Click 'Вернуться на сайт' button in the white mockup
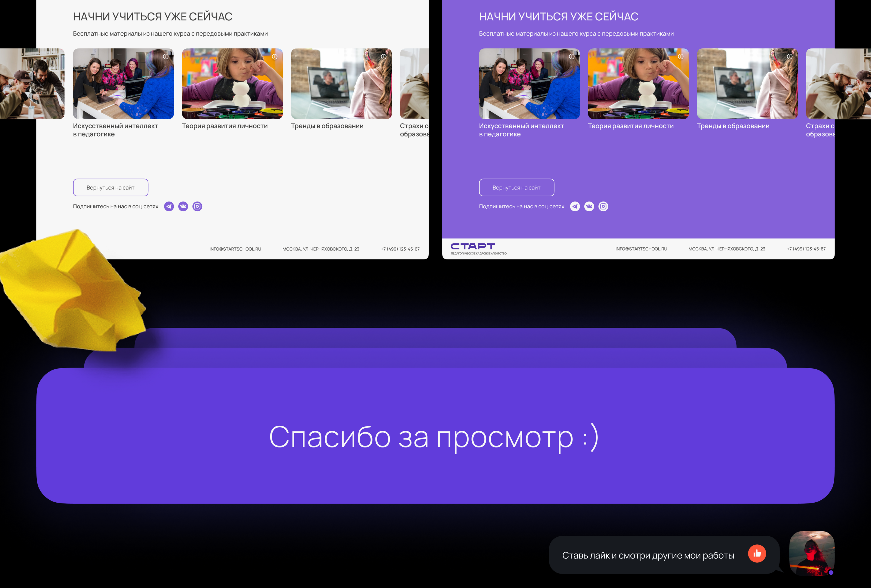Image resolution: width=871 pixels, height=588 pixels. coord(111,188)
